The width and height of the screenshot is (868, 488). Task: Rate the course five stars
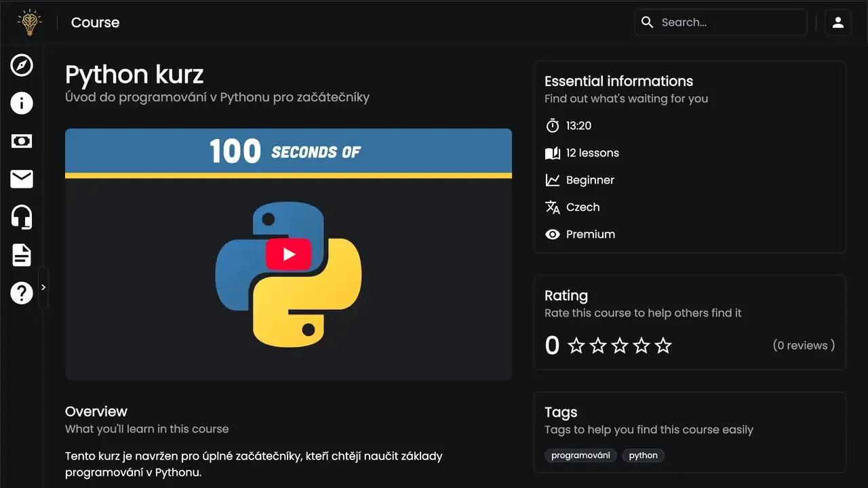point(663,346)
